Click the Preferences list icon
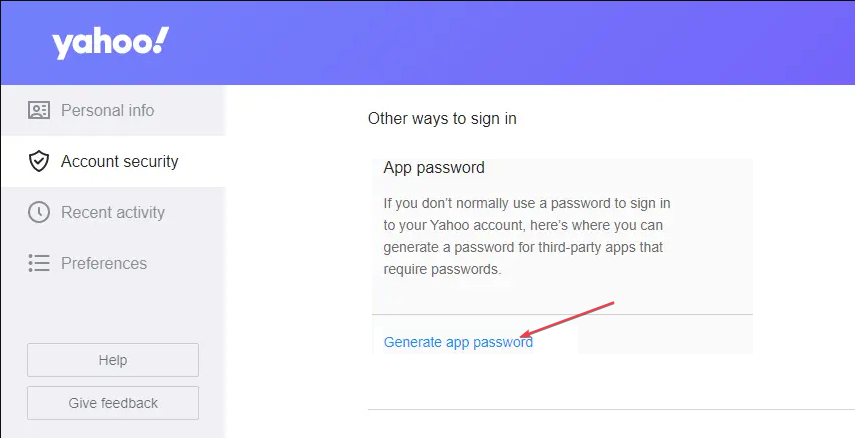 pyautogui.click(x=39, y=263)
